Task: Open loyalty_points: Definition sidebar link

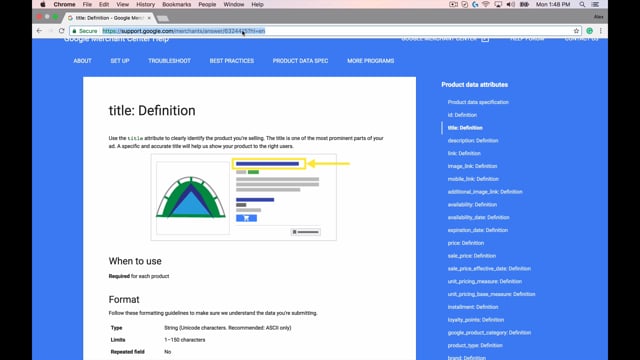Action: tap(476, 320)
